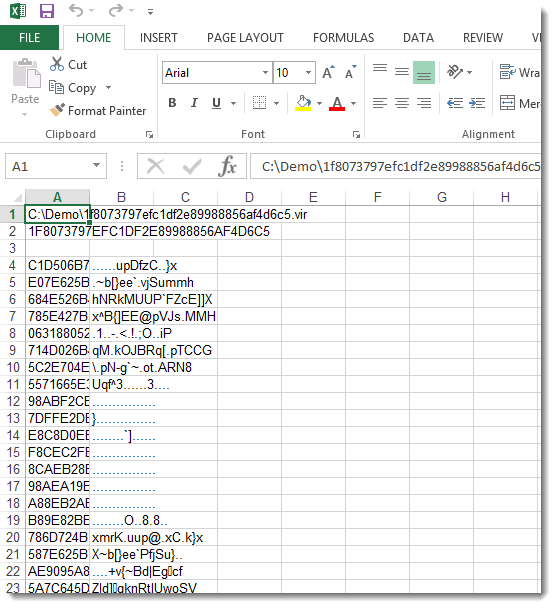Decrease the font size
The image size is (556, 608).
coord(351,73)
